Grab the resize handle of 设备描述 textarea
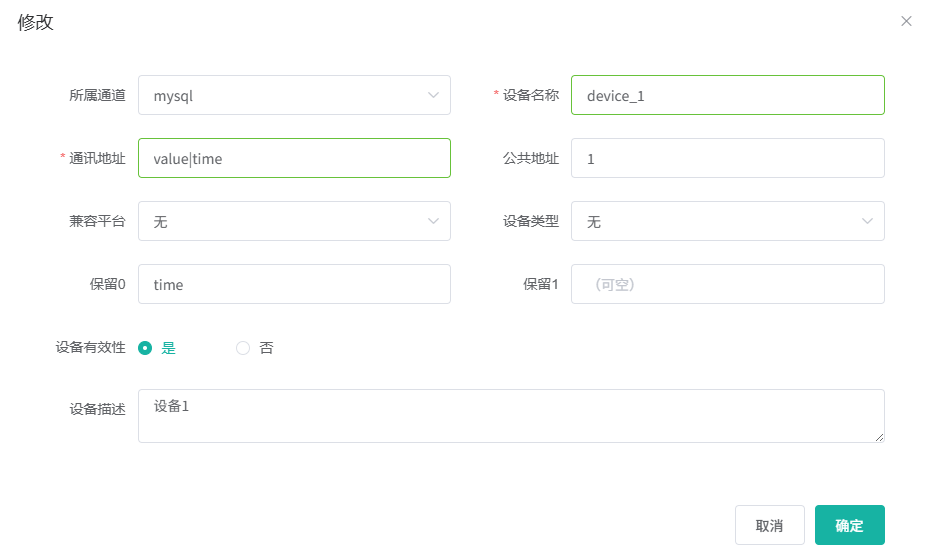 880,437
